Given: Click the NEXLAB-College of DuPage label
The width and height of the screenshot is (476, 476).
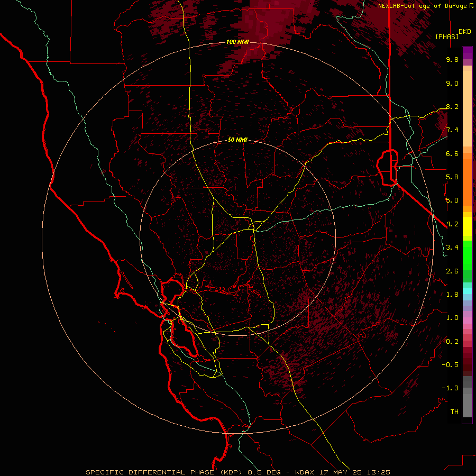Looking at the screenshot, I should tap(423, 6).
